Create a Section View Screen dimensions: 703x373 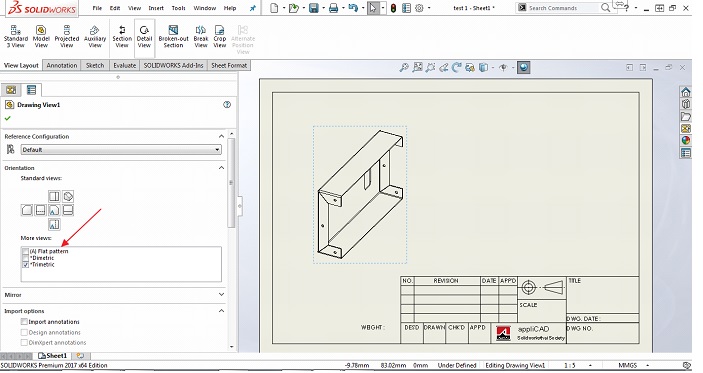pyautogui.click(x=122, y=36)
